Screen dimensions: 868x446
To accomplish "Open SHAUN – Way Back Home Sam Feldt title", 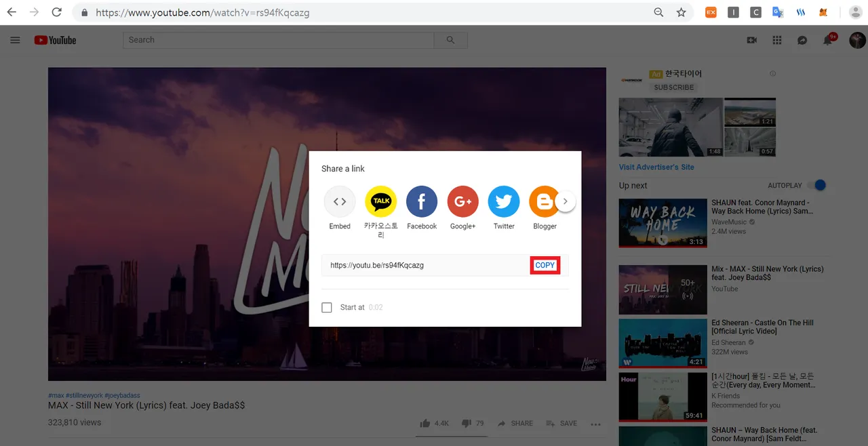I will tap(764, 434).
